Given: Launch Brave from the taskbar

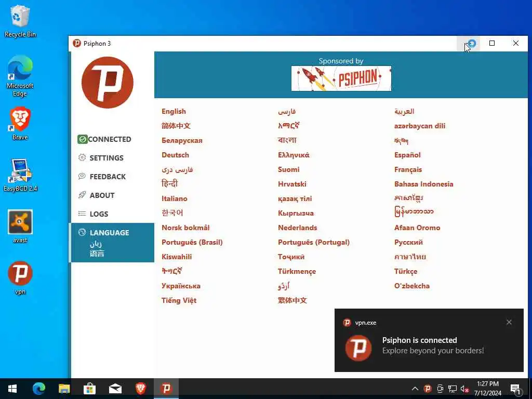Looking at the screenshot, I should (x=141, y=389).
